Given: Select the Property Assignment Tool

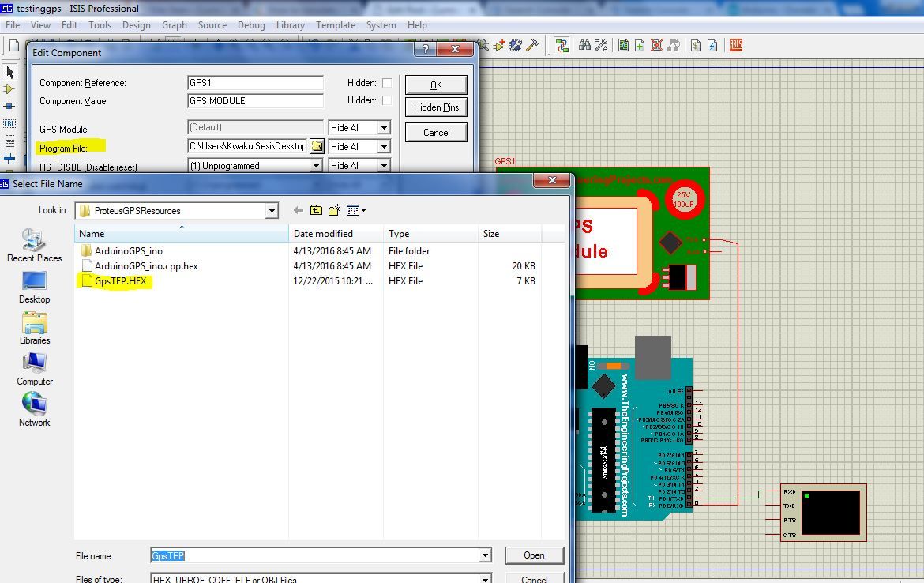Looking at the screenshot, I should (x=602, y=45).
